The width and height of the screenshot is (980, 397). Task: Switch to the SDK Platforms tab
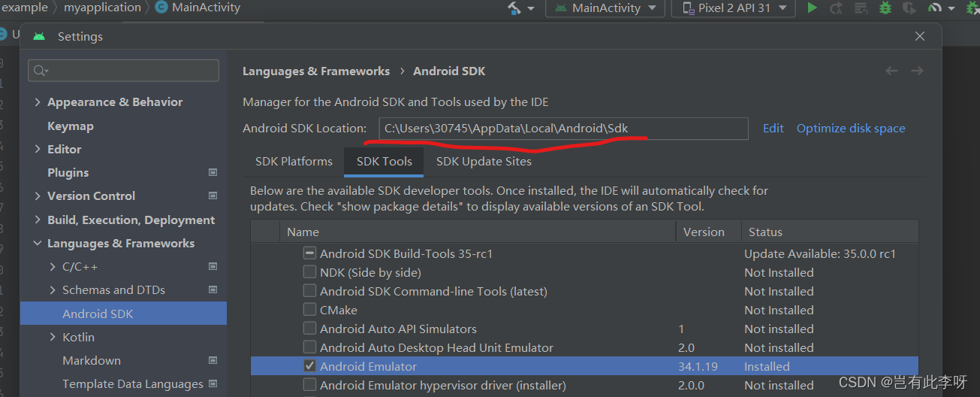coord(294,161)
